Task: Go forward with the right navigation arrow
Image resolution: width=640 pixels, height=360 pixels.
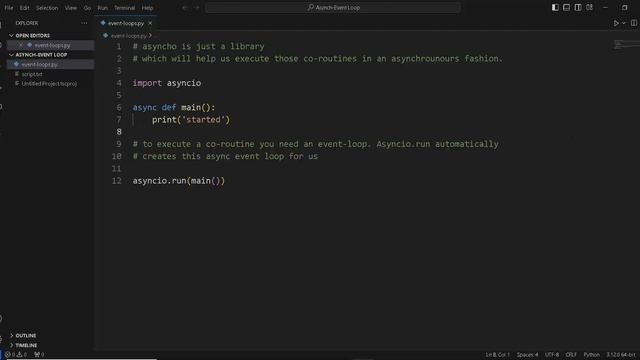Action: point(197,8)
